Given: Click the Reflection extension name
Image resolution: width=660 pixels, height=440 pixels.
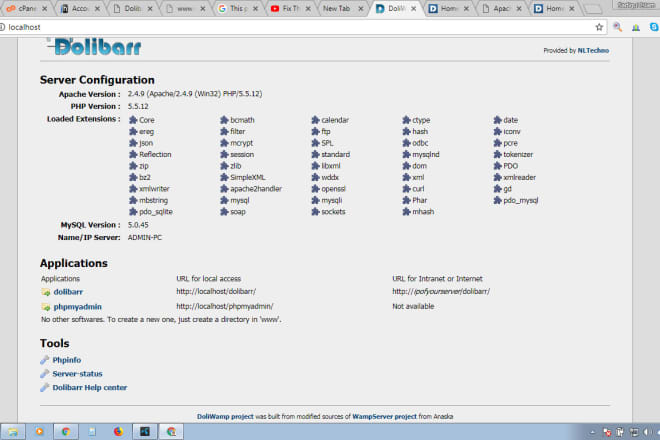Looking at the screenshot, I should pyautogui.click(x=155, y=155).
